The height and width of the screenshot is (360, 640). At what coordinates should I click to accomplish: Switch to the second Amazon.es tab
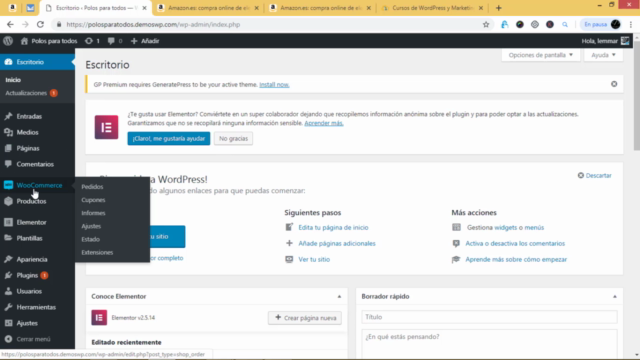(320, 8)
